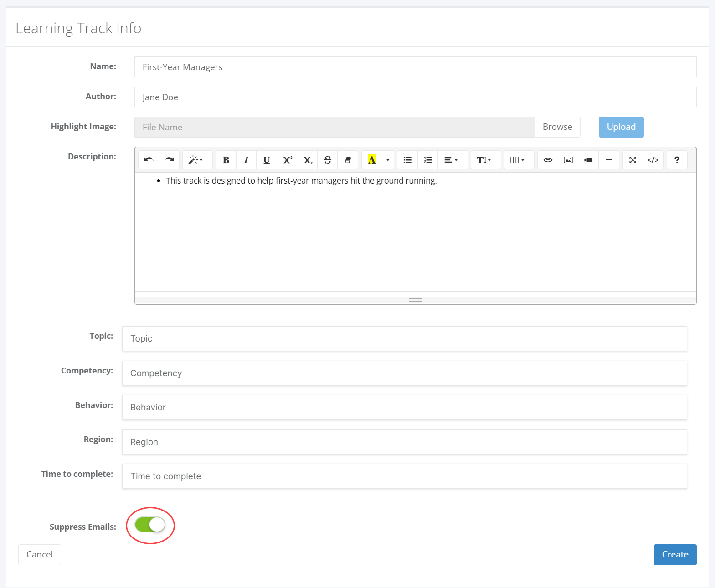Click into the Topic input field

(x=405, y=338)
